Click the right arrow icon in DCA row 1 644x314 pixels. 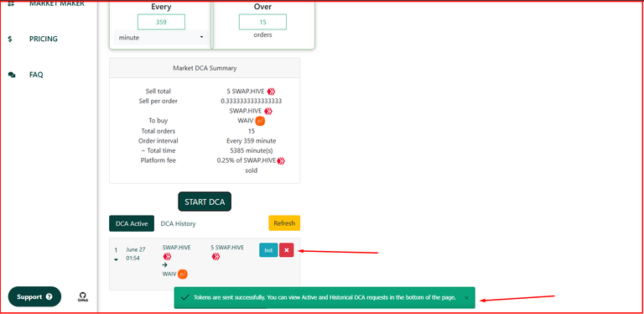165,265
